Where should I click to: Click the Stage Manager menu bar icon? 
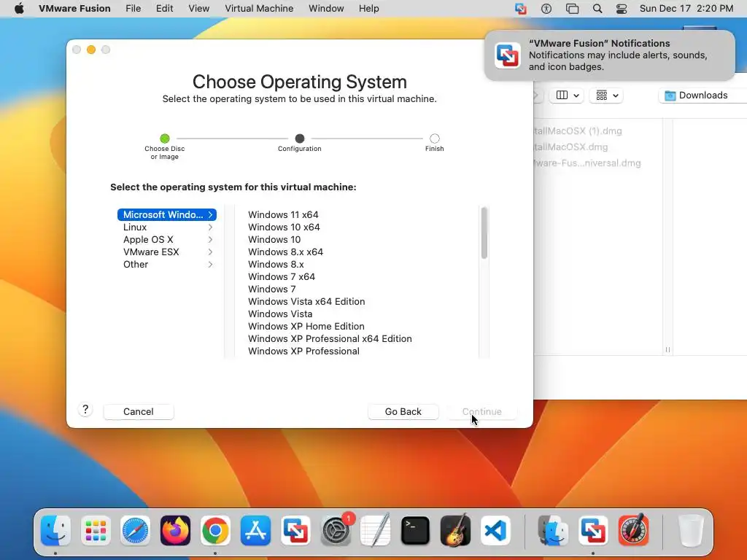(572, 9)
